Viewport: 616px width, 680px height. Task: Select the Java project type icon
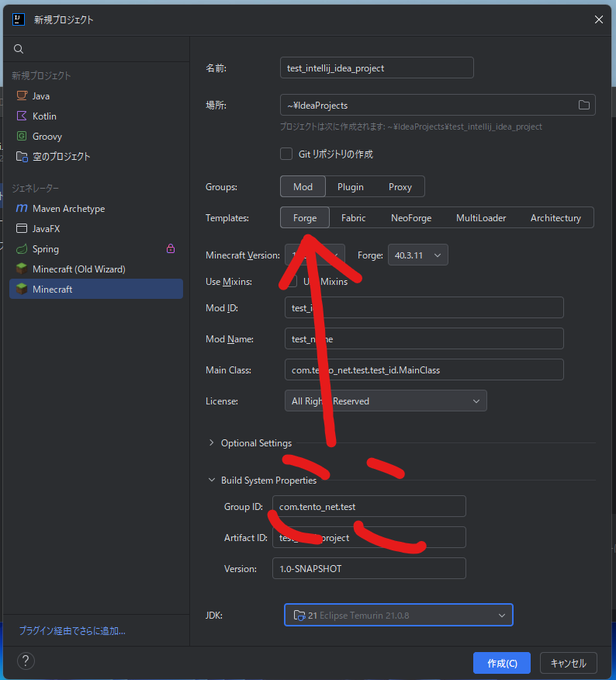(x=22, y=96)
